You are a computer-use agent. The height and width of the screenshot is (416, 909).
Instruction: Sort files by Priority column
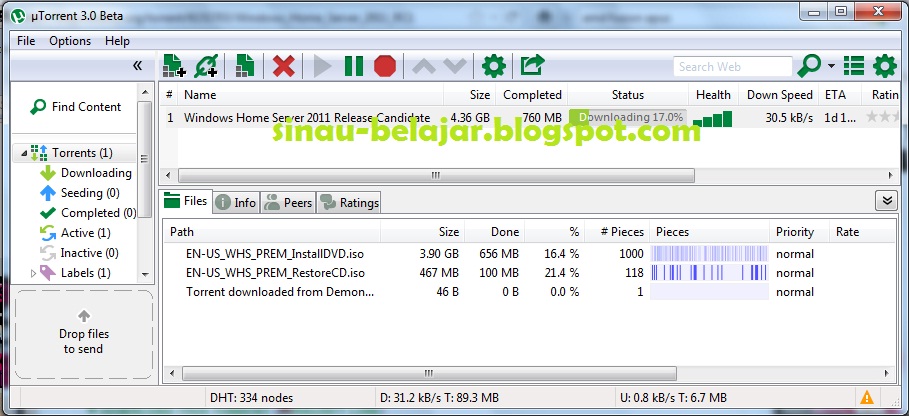click(x=799, y=232)
